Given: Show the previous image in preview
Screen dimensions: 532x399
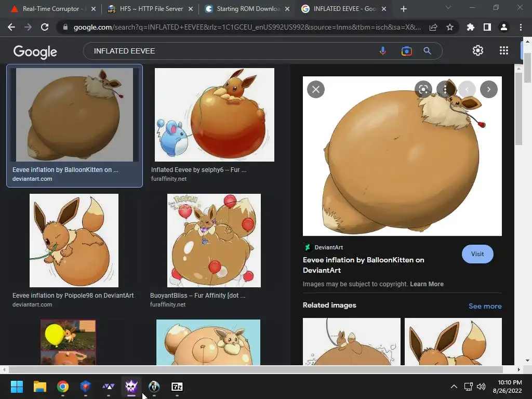Looking at the screenshot, I should [x=467, y=89].
